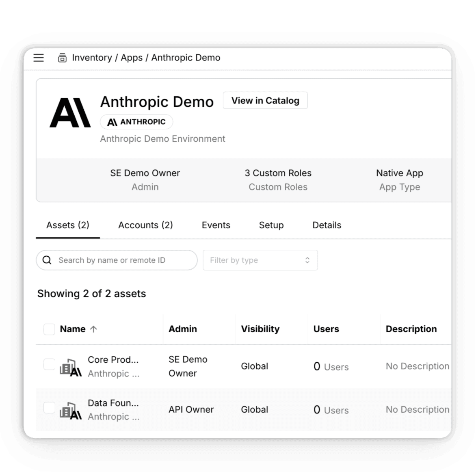Click the Inventory breadcrumb icon
This screenshot has height=476, width=476.
[x=62, y=58]
